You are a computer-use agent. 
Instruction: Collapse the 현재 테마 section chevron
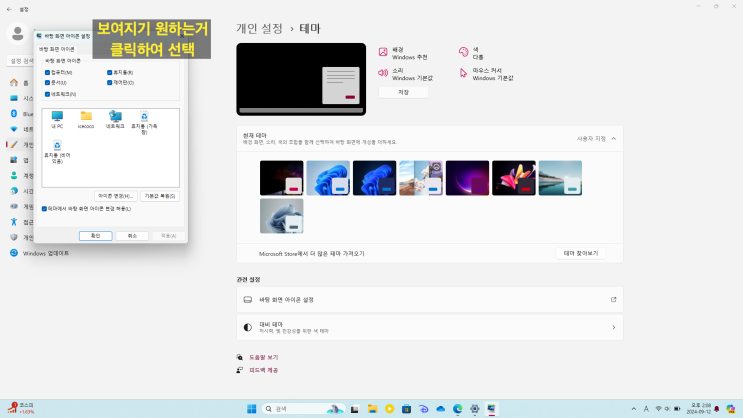coord(614,139)
